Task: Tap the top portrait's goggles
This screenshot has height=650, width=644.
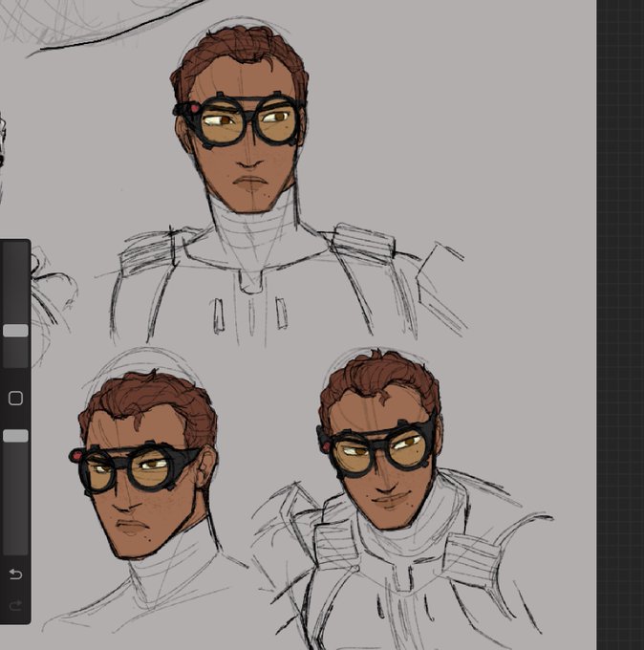Action: point(240,119)
